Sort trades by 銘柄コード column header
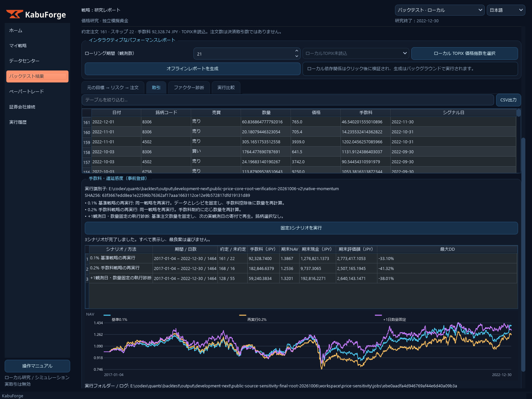The image size is (532, 399). coord(166,112)
